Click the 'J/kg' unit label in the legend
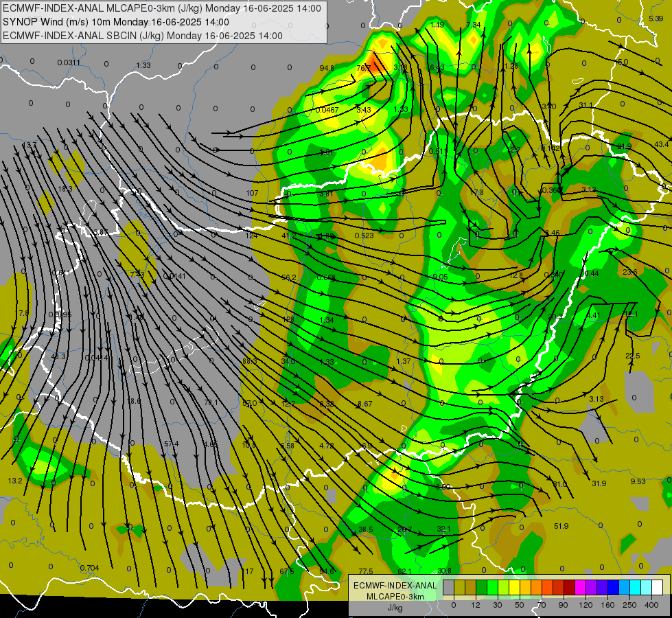 pos(395,608)
